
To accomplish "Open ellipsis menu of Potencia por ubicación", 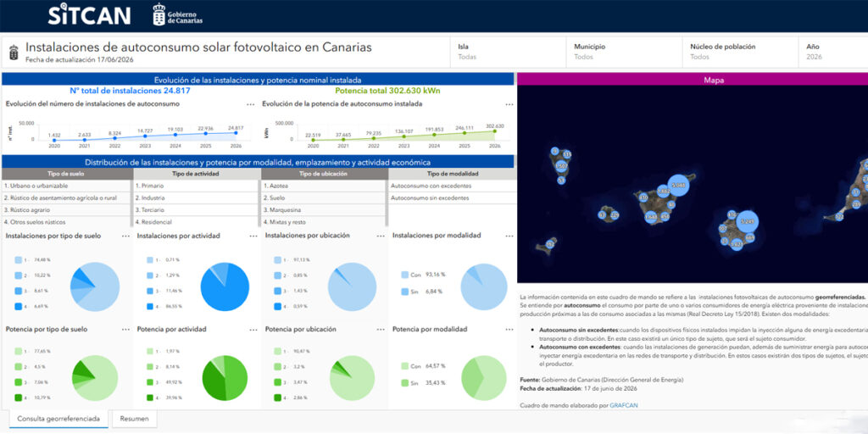I will pyautogui.click(x=381, y=330).
